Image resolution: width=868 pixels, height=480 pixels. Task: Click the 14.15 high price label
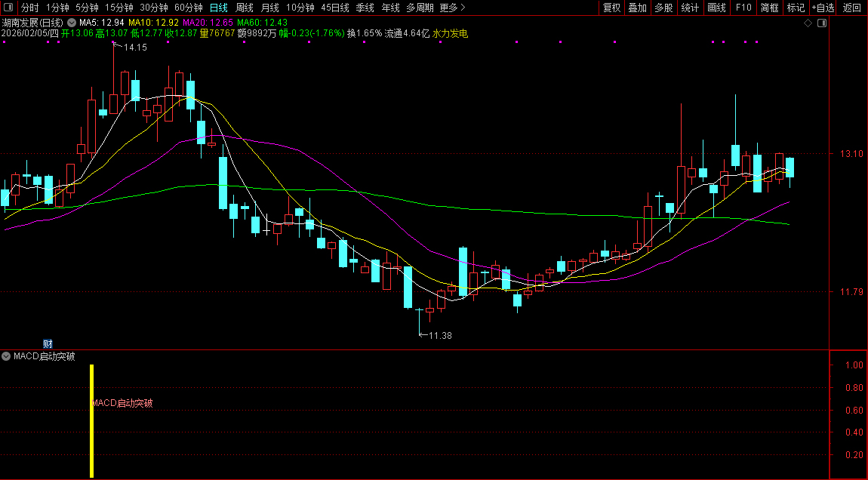135,48
